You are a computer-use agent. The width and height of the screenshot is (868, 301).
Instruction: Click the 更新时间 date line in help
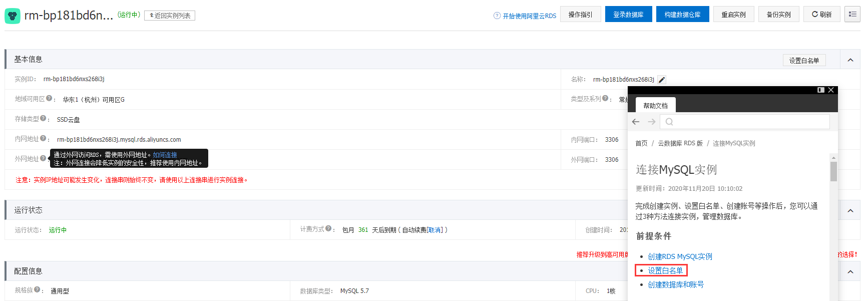tap(689, 189)
